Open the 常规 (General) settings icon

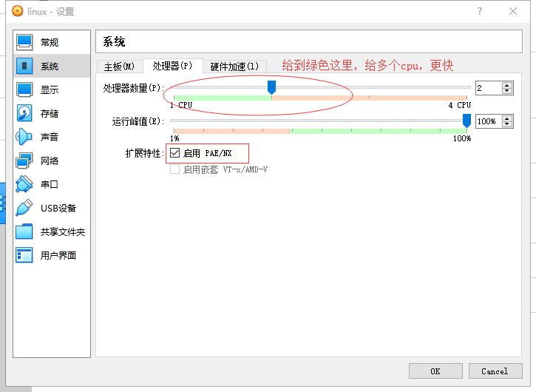24,43
